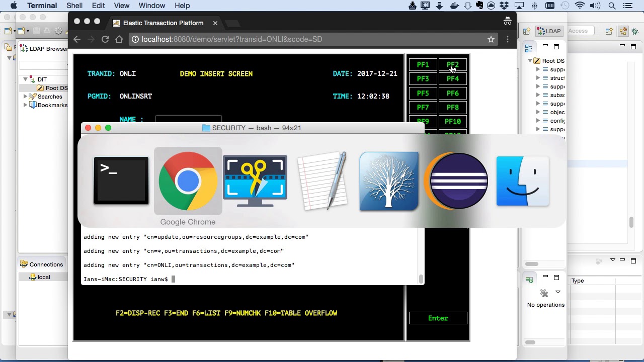Expand the Searches node

pos(25,97)
